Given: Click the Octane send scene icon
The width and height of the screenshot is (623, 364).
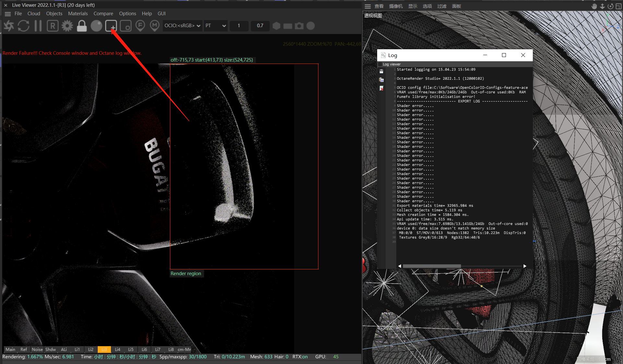Looking at the screenshot, I should tap(9, 26).
